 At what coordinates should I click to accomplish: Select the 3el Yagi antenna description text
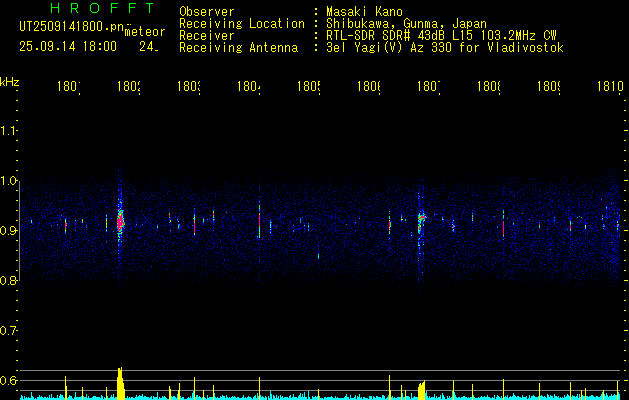point(445,48)
